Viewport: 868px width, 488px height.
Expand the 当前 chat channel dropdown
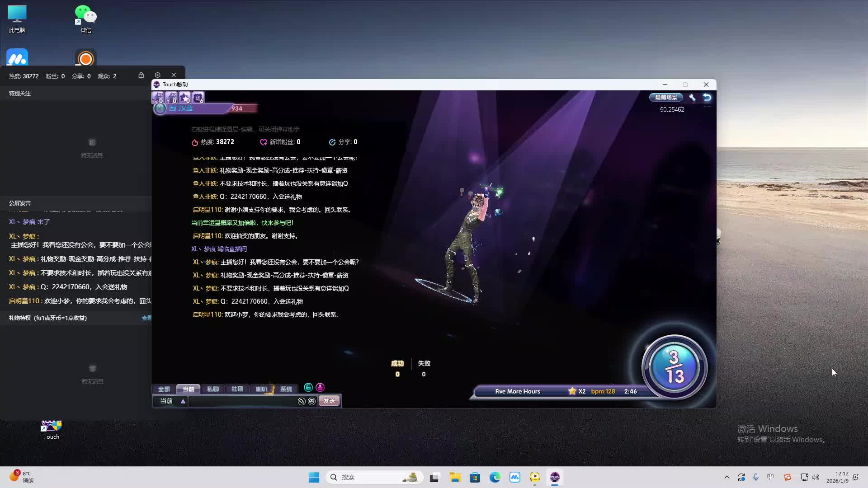coord(183,401)
